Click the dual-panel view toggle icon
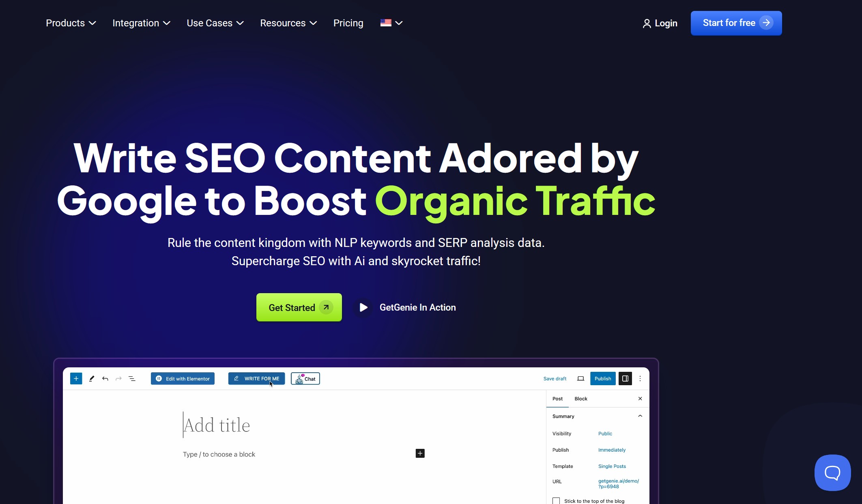Screen dimensions: 862x504 (624, 379)
